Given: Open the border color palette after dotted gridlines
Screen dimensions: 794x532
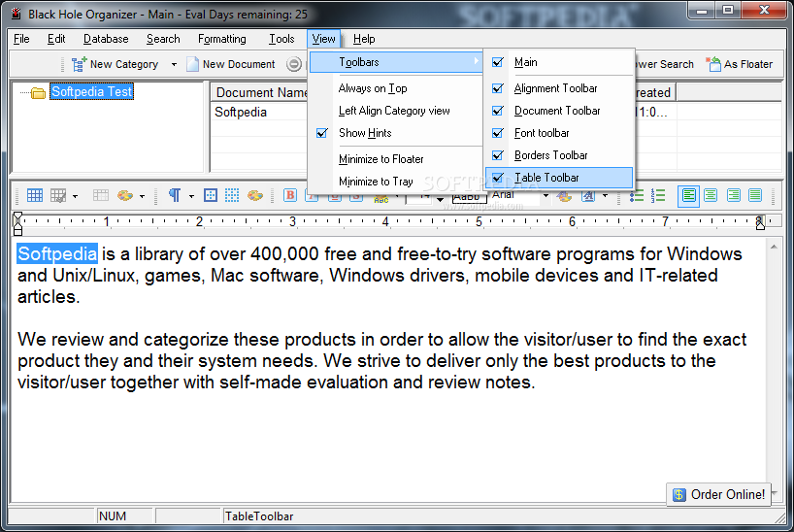Looking at the screenshot, I should [x=254, y=195].
